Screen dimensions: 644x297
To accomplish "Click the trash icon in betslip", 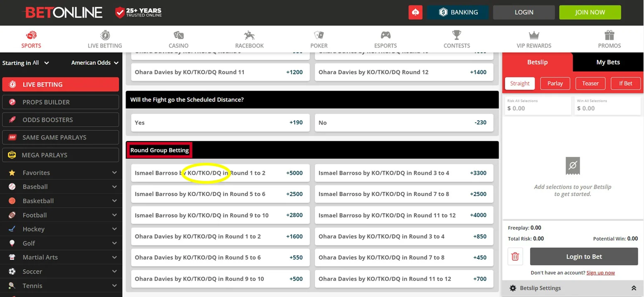I will pyautogui.click(x=515, y=256).
